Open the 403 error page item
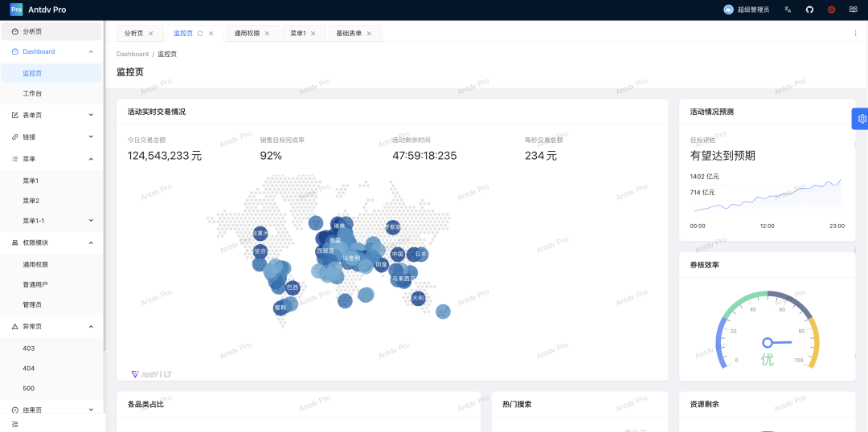The width and height of the screenshot is (868, 432). [x=51, y=348]
